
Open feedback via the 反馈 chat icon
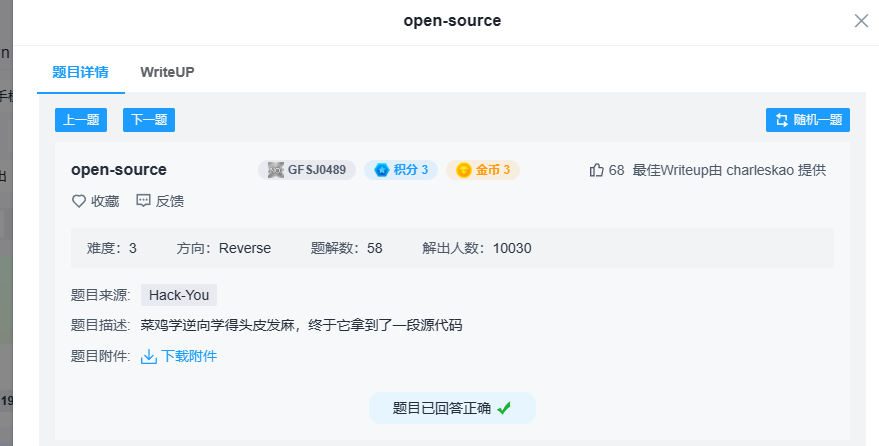click(x=143, y=201)
